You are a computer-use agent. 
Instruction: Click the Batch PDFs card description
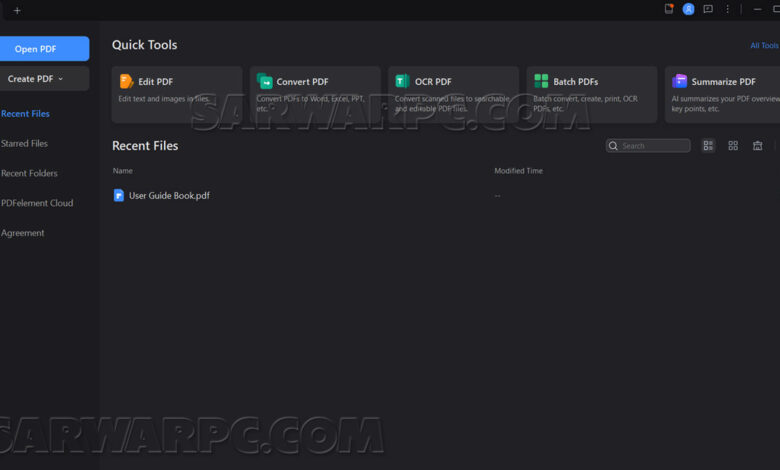585,103
